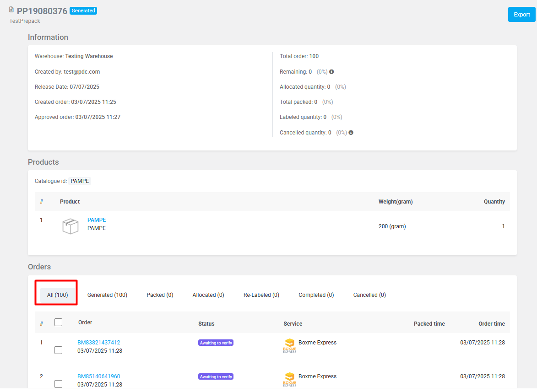Check the box for order BM83821437412
Viewport: 537px width, 392px height.
(x=58, y=350)
